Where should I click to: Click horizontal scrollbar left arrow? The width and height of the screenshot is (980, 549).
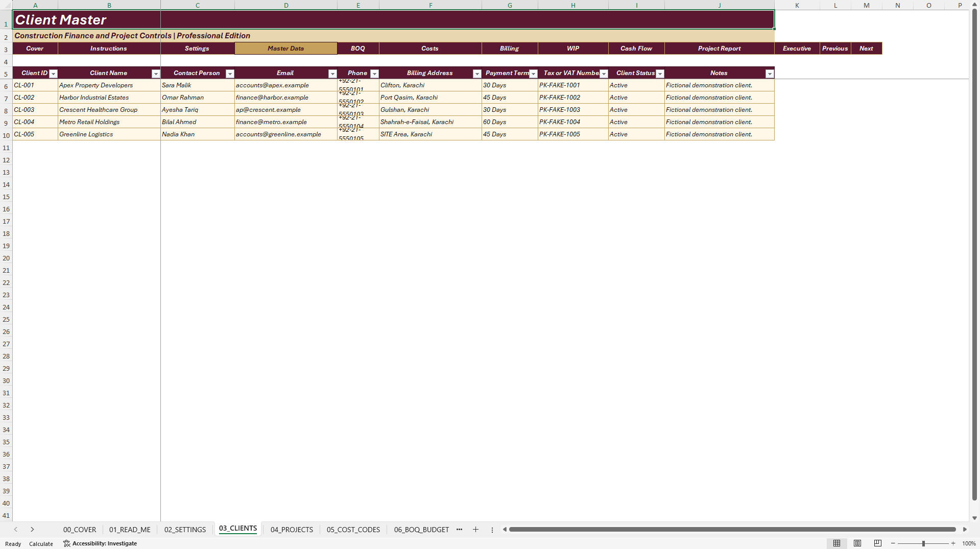point(505,530)
